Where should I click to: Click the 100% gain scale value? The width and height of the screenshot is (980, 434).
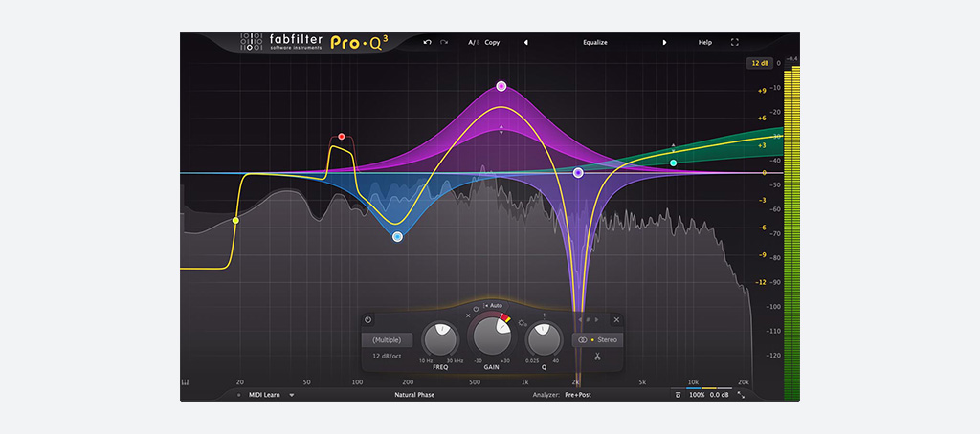(x=697, y=395)
